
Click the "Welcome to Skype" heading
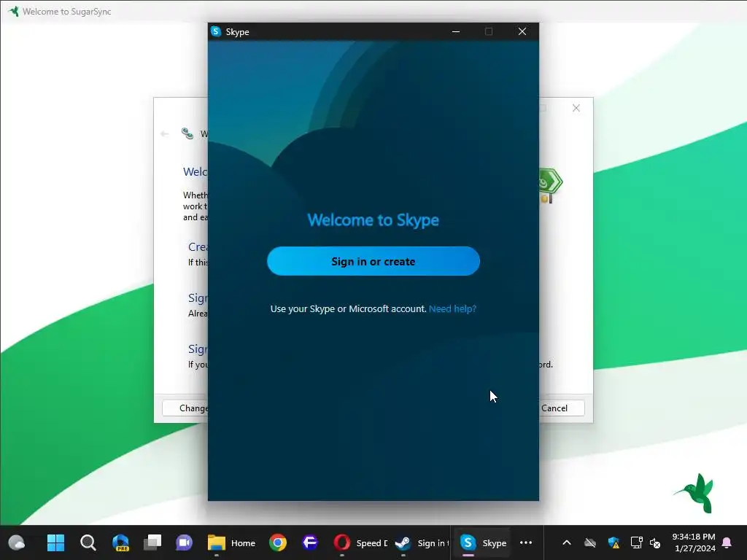point(373,220)
